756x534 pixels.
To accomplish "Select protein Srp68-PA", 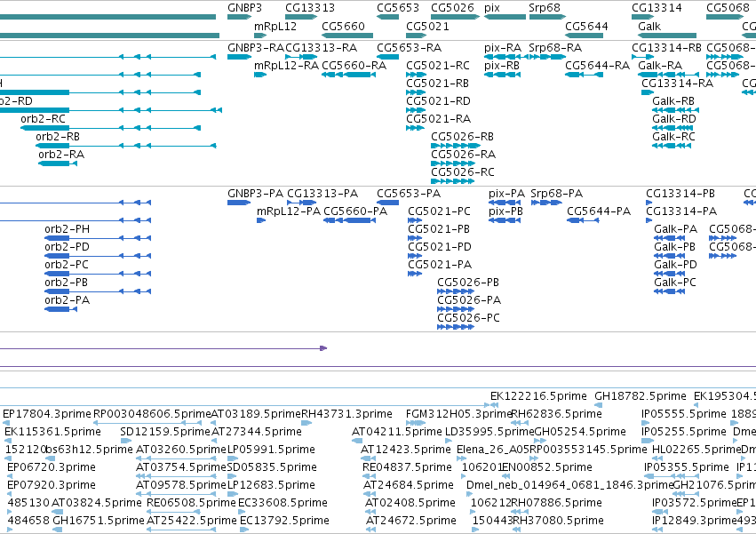I will 556,194.
